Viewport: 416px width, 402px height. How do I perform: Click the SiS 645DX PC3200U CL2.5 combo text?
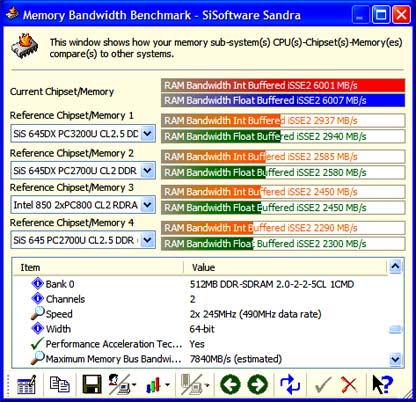tap(76, 134)
